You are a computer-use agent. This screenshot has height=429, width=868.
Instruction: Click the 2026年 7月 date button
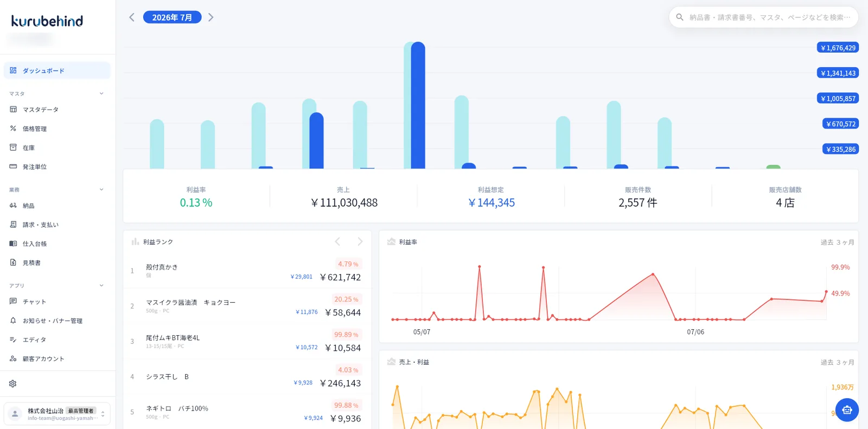tap(172, 17)
